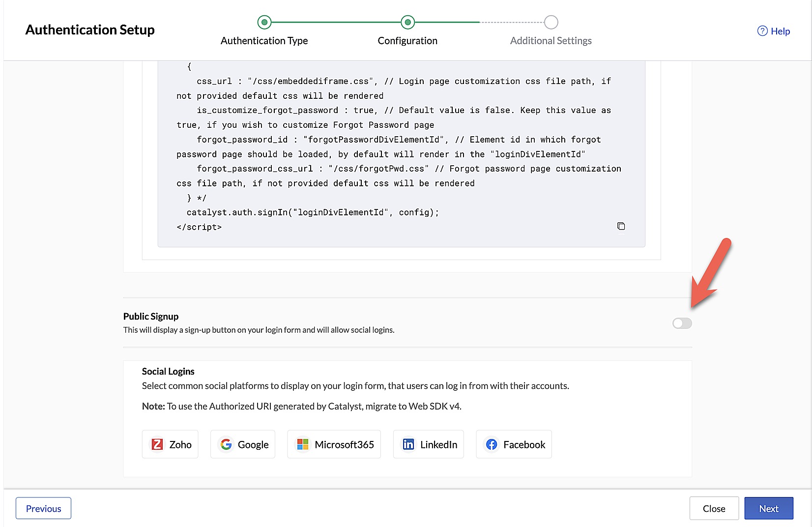Click the closing </script> tag line
The height and width of the screenshot is (527, 812).
pos(199,227)
